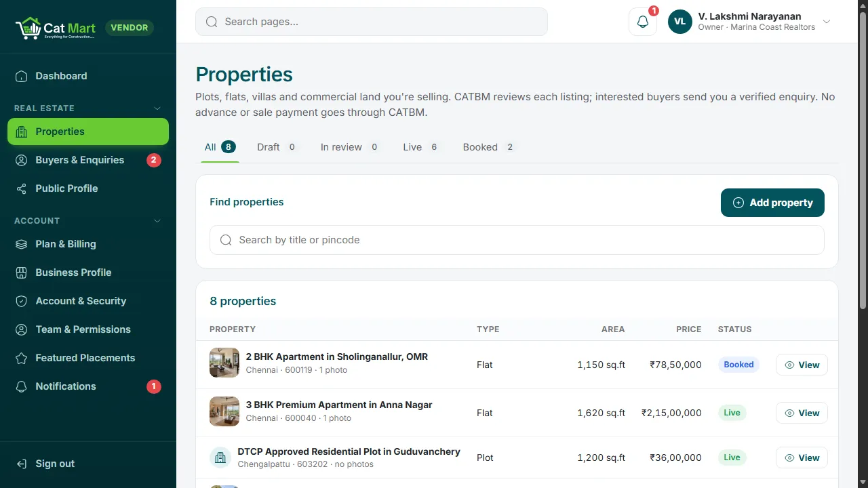868x488 pixels.
Task: Click the red badge on Buyers & Enquiries
Action: pos(154,160)
